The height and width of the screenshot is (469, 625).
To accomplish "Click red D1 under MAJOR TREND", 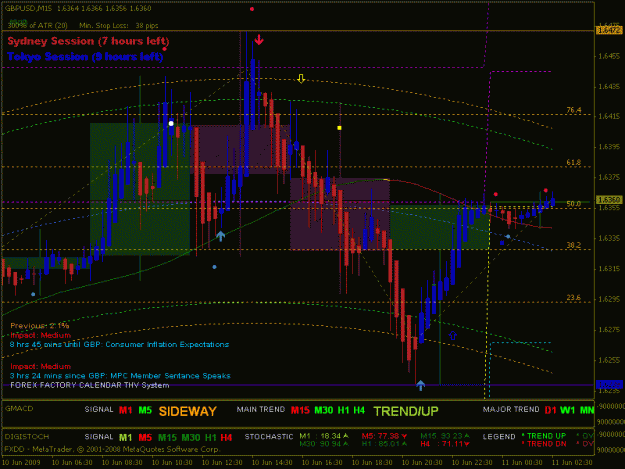I will click(550, 410).
